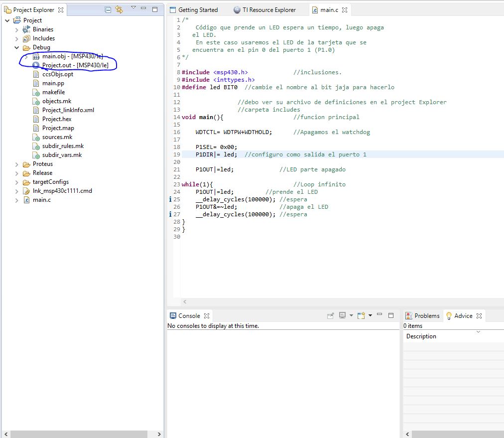
Task: Select main.obj - [MSP430/le] file
Action: 72,56
